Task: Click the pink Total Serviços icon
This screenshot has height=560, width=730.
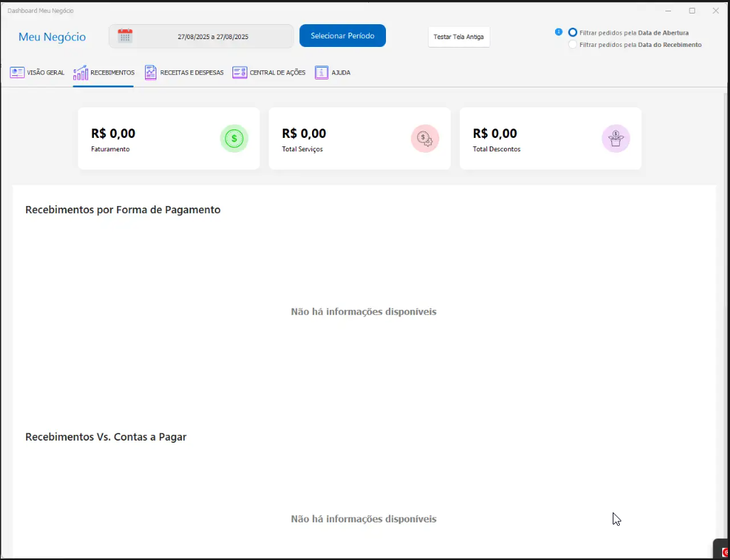Action: pyautogui.click(x=424, y=139)
